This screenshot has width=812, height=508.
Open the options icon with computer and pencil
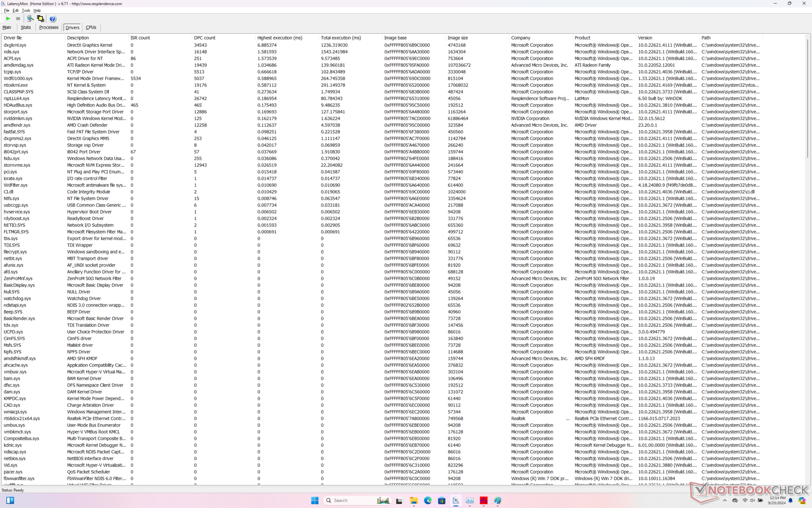(30, 19)
